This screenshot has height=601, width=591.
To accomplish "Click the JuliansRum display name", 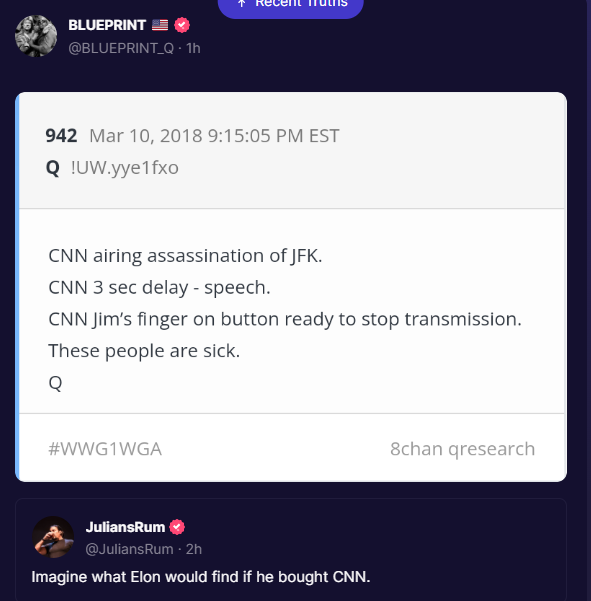I will [x=125, y=527].
